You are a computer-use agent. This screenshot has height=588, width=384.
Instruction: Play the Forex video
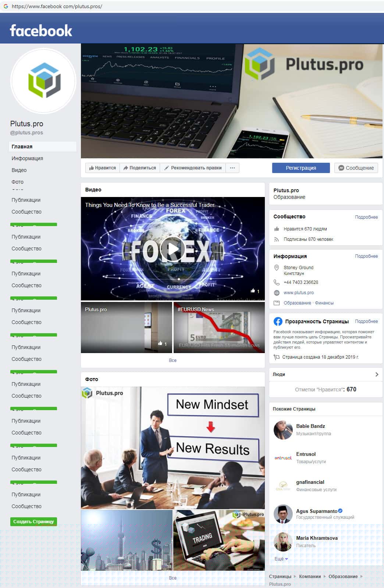[173, 249]
